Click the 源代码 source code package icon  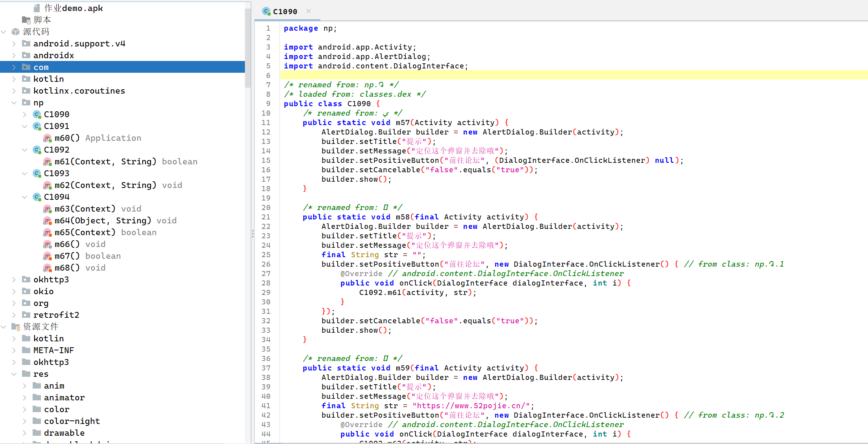16,31
